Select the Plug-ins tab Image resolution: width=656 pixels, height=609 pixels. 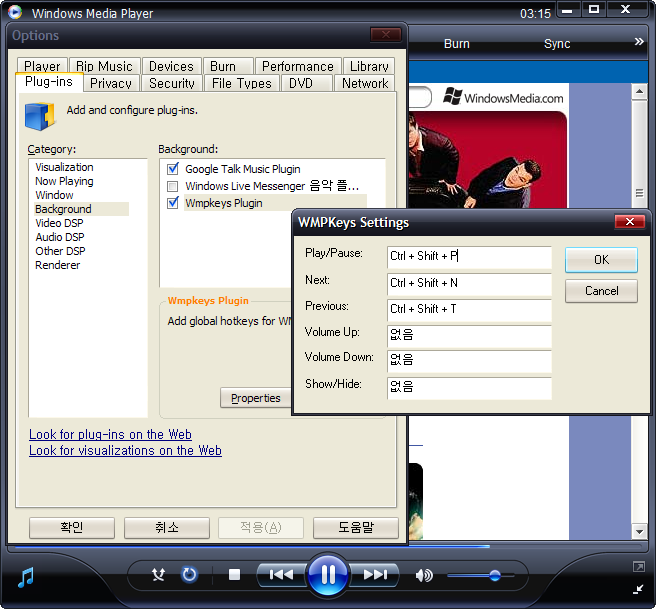(x=49, y=82)
